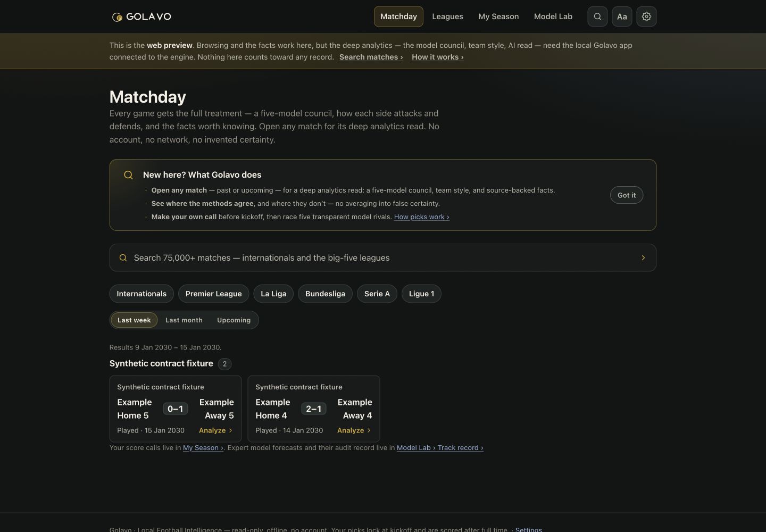This screenshot has width=766, height=532.
Task: Follow the Search matches link in banner
Action: (x=371, y=57)
